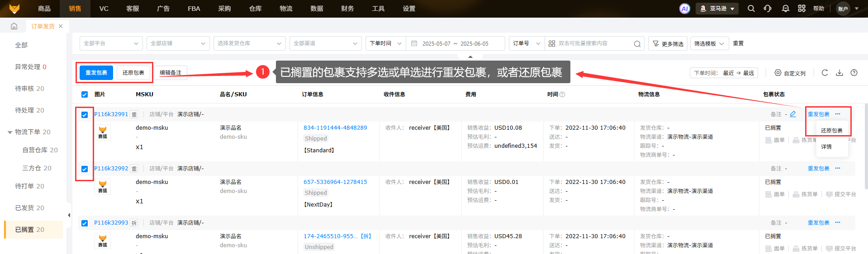This screenshot has width=868, height=254.
Task: Click search magnifier in order search box
Action: pos(637,44)
